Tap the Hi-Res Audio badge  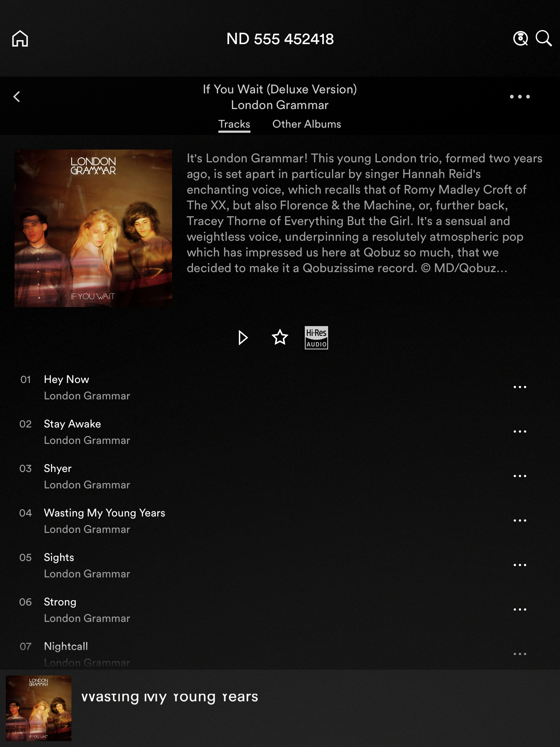316,338
